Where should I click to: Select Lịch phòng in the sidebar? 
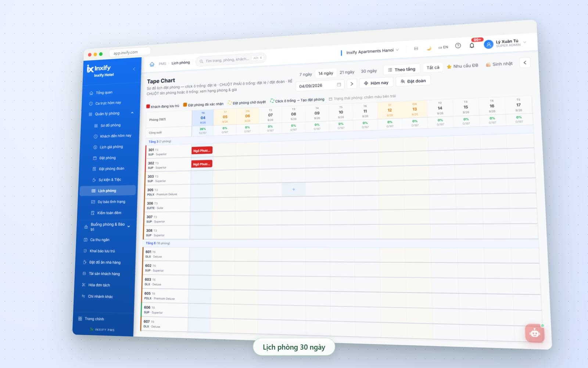(x=107, y=191)
